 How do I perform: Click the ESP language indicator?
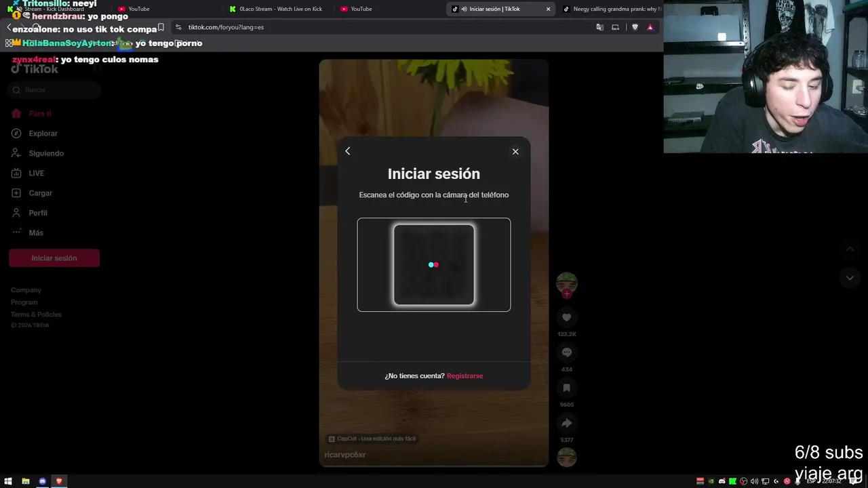(811, 481)
